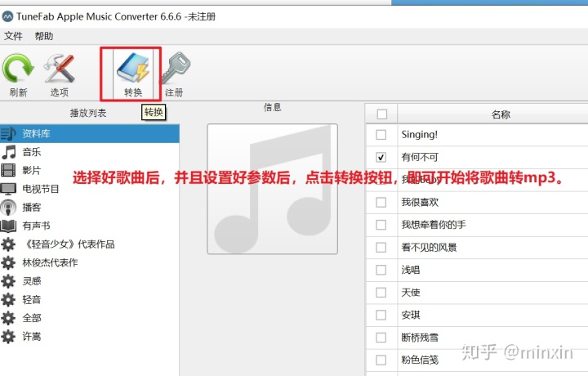Click the Refresh (刷新) toolbar icon
Screen dimensions: 588x376
(x=18, y=68)
